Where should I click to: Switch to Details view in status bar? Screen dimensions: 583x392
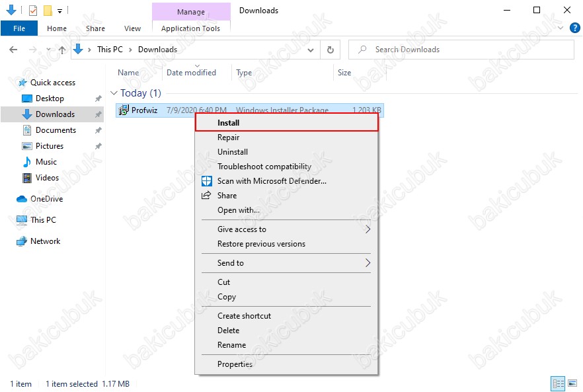point(558,383)
